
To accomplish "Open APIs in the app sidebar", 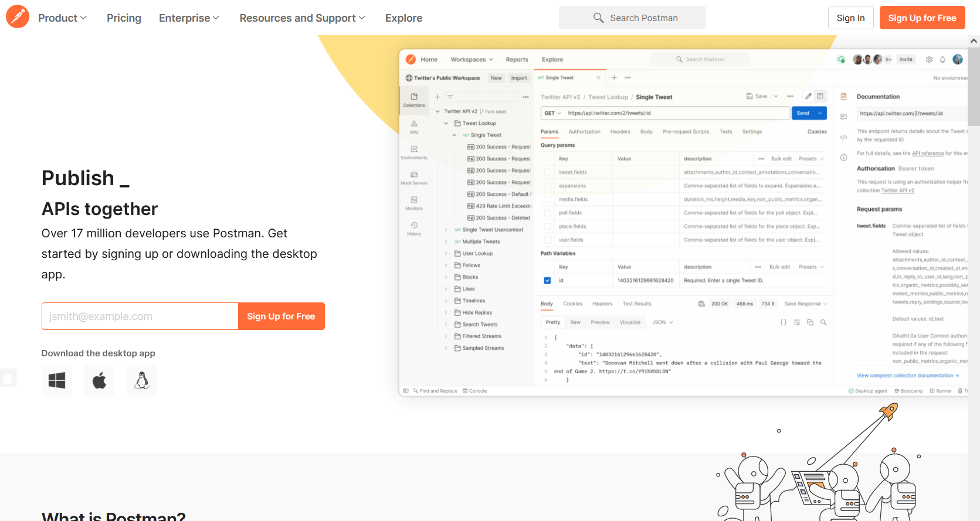I will (414, 127).
